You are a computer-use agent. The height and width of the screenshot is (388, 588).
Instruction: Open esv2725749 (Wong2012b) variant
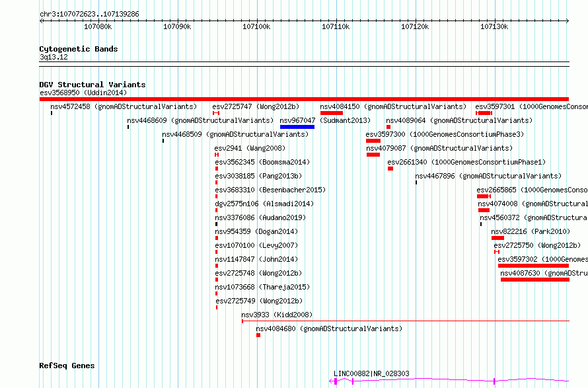pyautogui.click(x=259, y=301)
